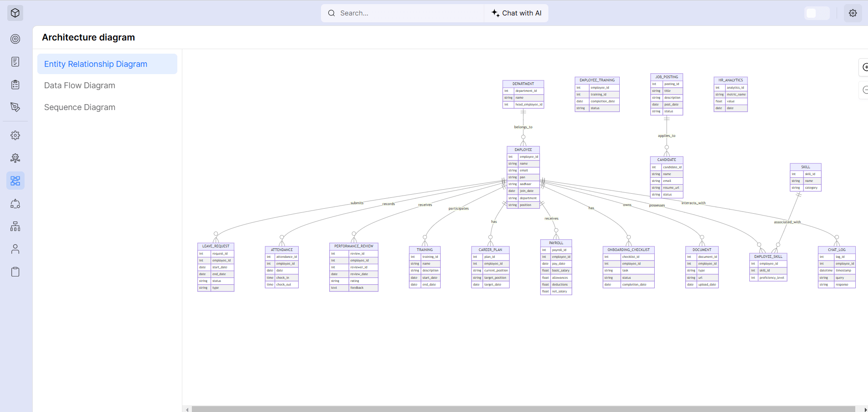Screen dimensions: 868x412
Task: Click the EMPLOYEE_TRAINING entity header
Action: coord(597,80)
